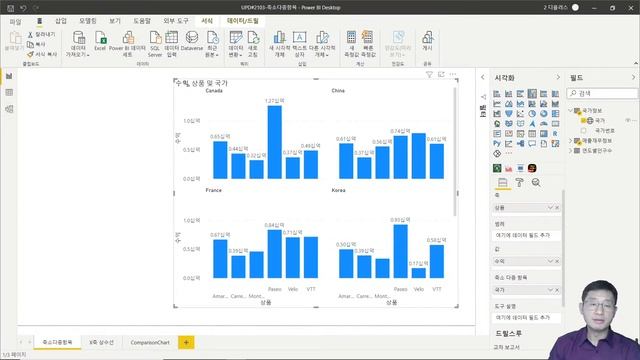Add a new report page

186,342
